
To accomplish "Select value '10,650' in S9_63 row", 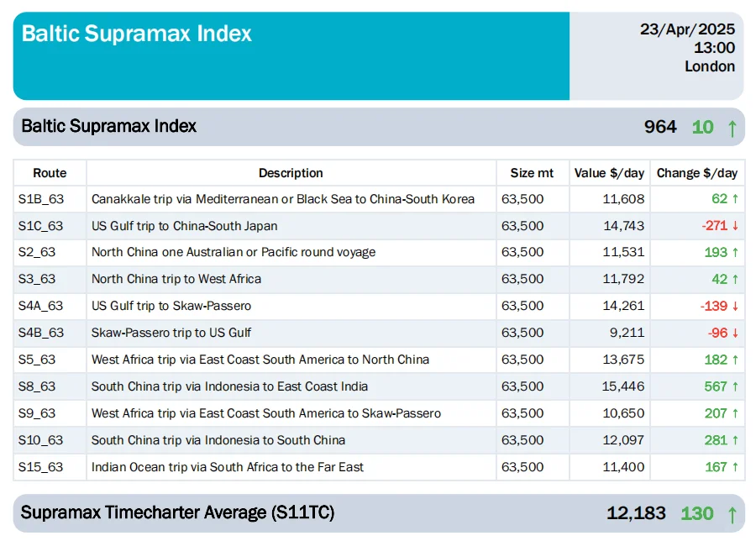I will tap(623, 413).
